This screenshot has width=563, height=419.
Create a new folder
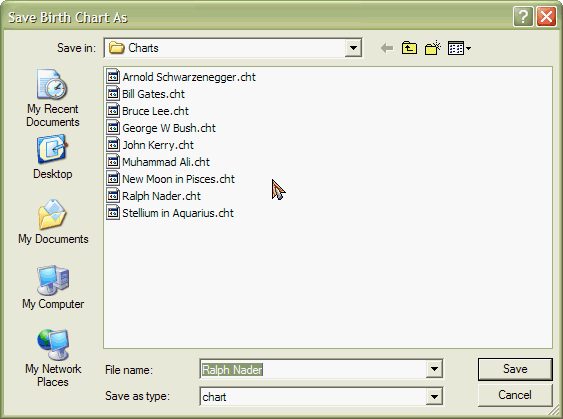coord(433,48)
